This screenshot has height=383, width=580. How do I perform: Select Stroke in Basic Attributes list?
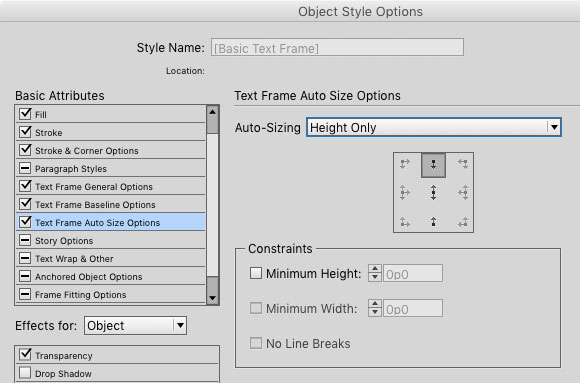tap(111, 132)
